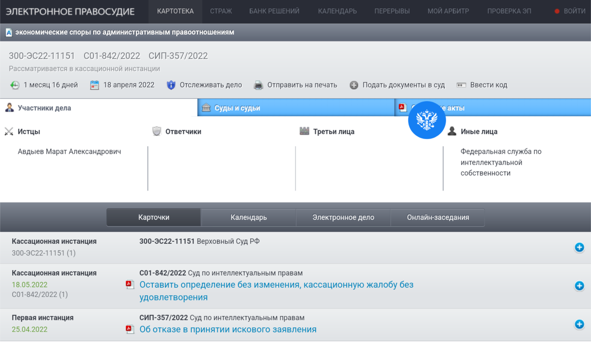The width and height of the screenshot is (591, 364).
Task: Click the Иные лица person icon
Action: click(x=452, y=132)
